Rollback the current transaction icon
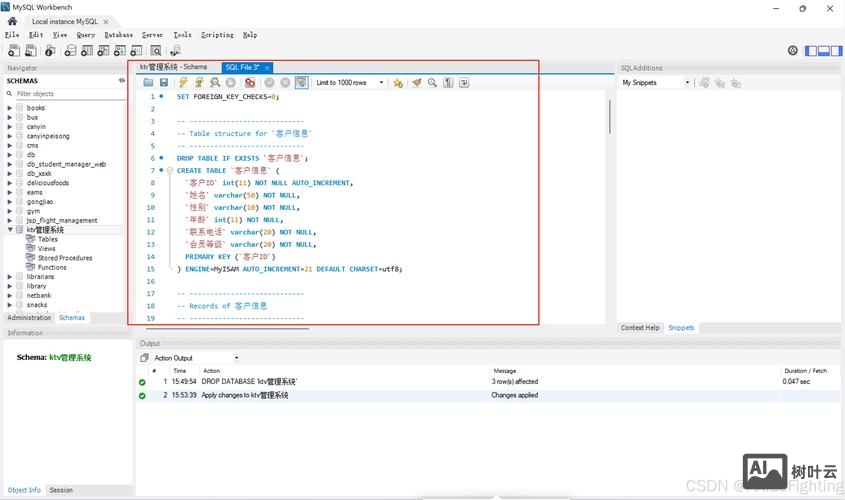The width and height of the screenshot is (845, 500). point(285,82)
